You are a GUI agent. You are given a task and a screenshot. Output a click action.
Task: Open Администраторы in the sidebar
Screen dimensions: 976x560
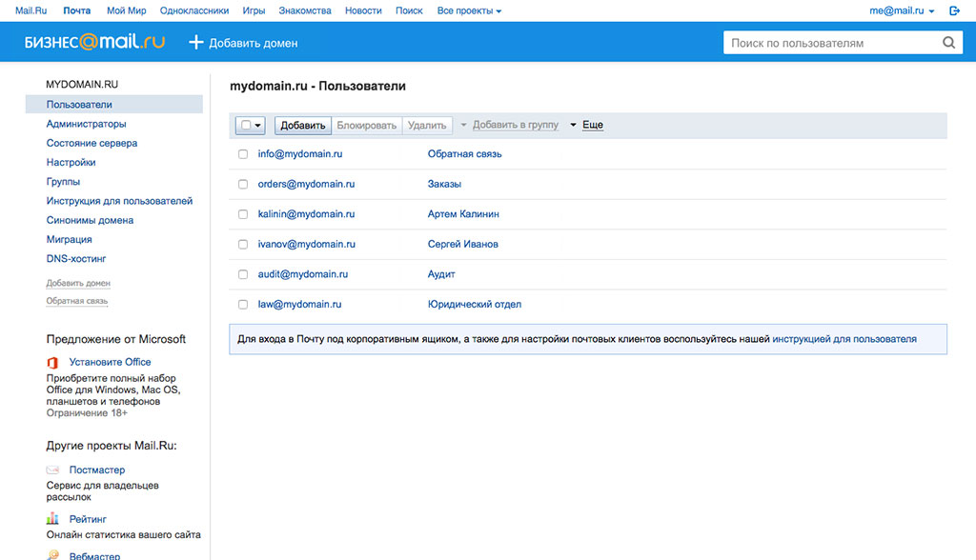tap(86, 124)
